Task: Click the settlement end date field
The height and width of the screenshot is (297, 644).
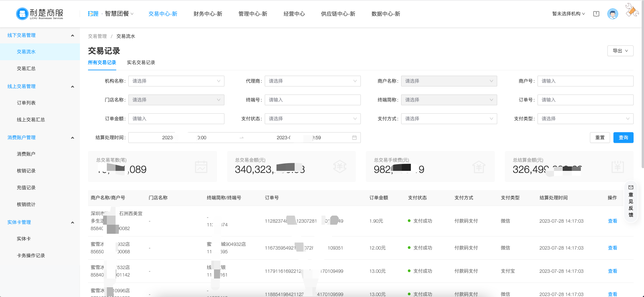Action: click(299, 138)
